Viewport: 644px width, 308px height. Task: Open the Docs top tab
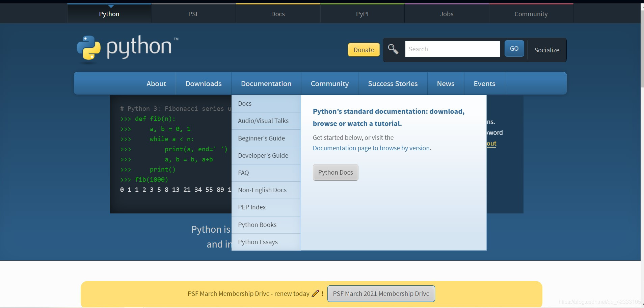tap(278, 14)
